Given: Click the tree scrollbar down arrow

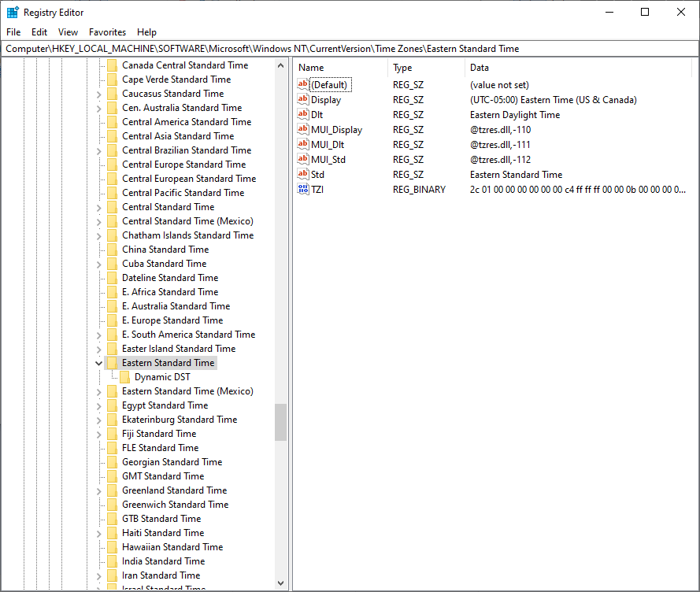Looking at the screenshot, I should pyautogui.click(x=281, y=583).
